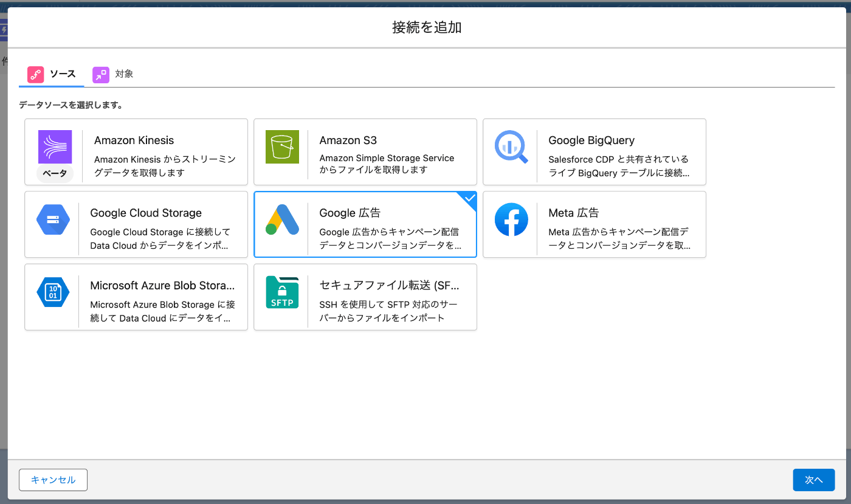Click the Google Cloud Storage hexagon icon
The height and width of the screenshot is (504, 851).
[53, 219]
